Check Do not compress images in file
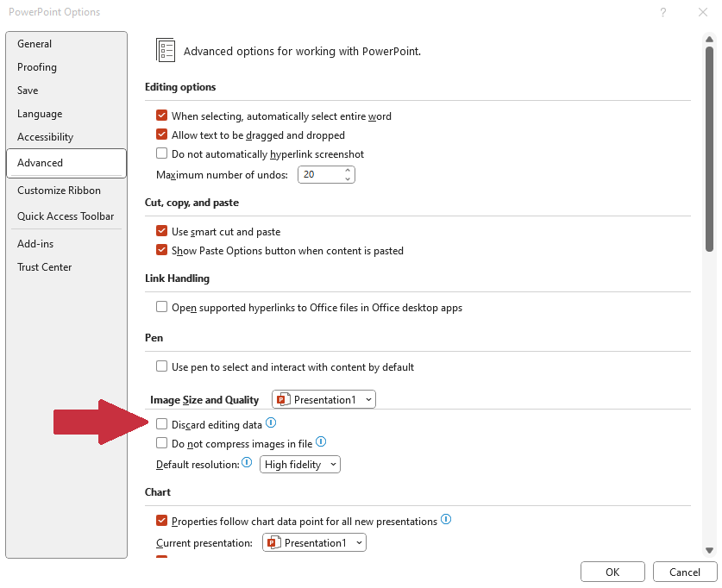Viewport: 722px width, 588px height. tap(161, 443)
